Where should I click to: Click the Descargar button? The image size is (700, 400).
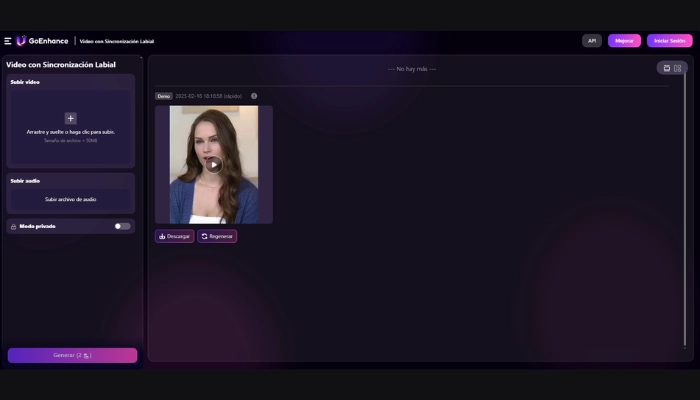point(175,236)
